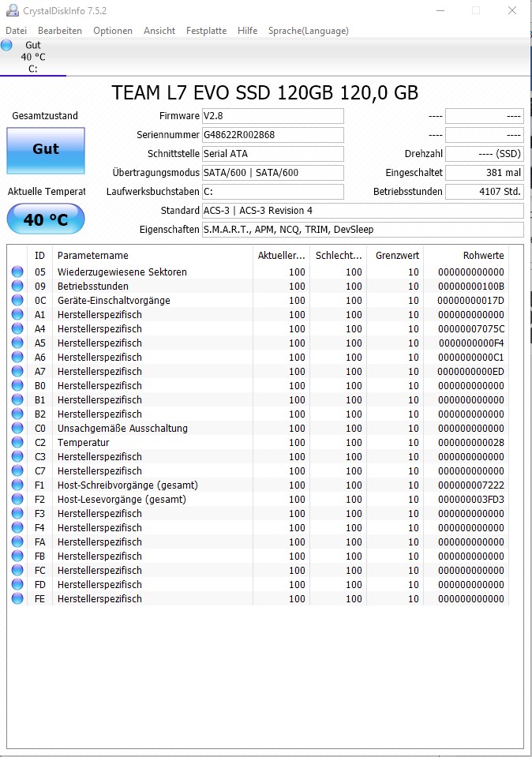Click the status orb for ID C2

pyautogui.click(x=17, y=442)
